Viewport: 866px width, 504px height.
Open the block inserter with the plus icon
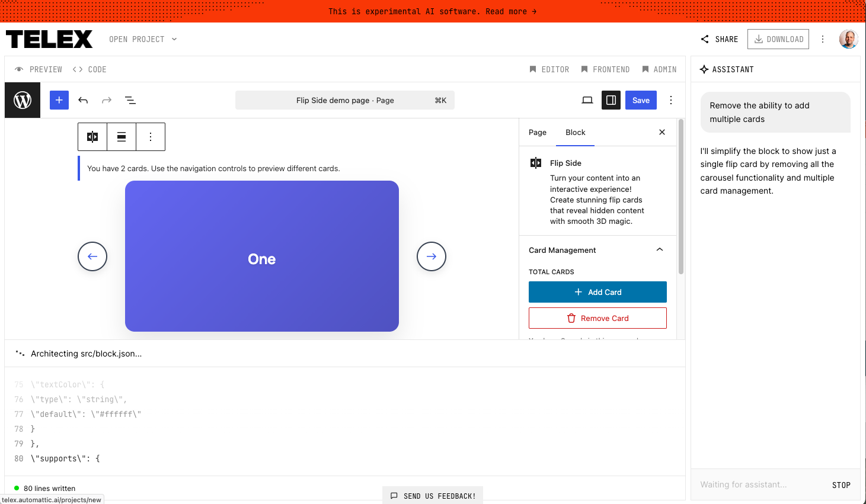coord(59,99)
